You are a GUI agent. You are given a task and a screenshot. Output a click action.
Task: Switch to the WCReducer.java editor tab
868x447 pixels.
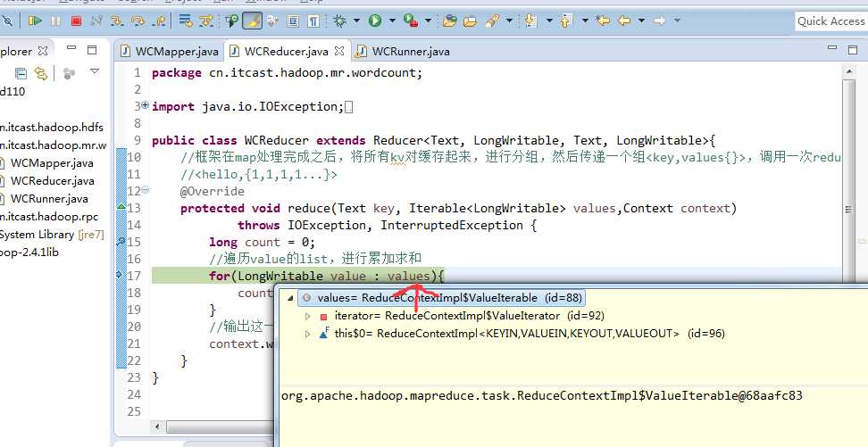pos(287,52)
